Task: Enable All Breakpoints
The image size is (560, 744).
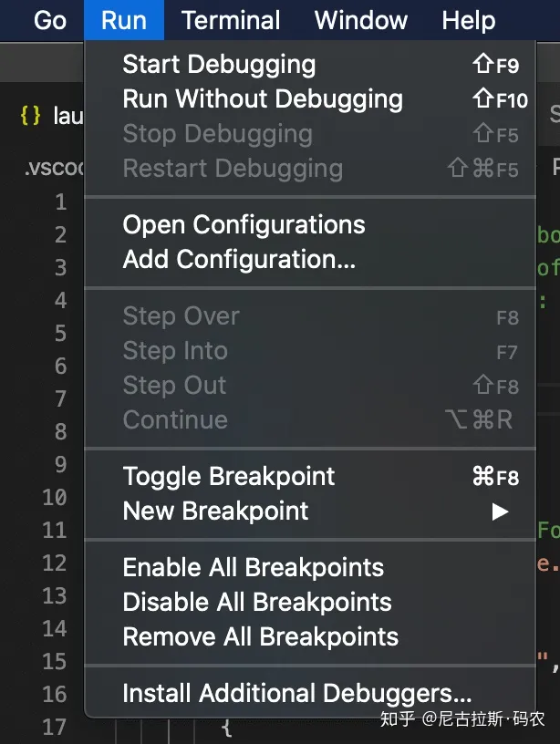Action: point(253,567)
